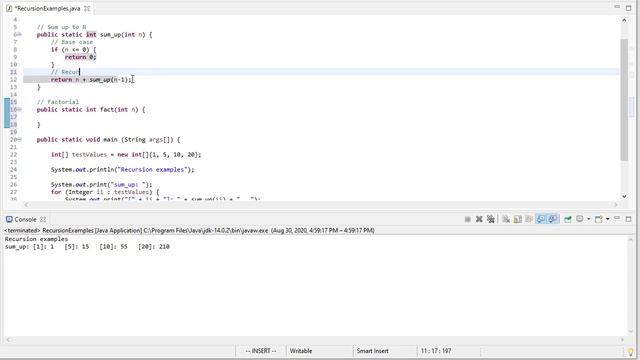Screen dimensions: 640x360
Task: Toggle show console when standard out changes
Action: pyautogui.click(x=541, y=219)
